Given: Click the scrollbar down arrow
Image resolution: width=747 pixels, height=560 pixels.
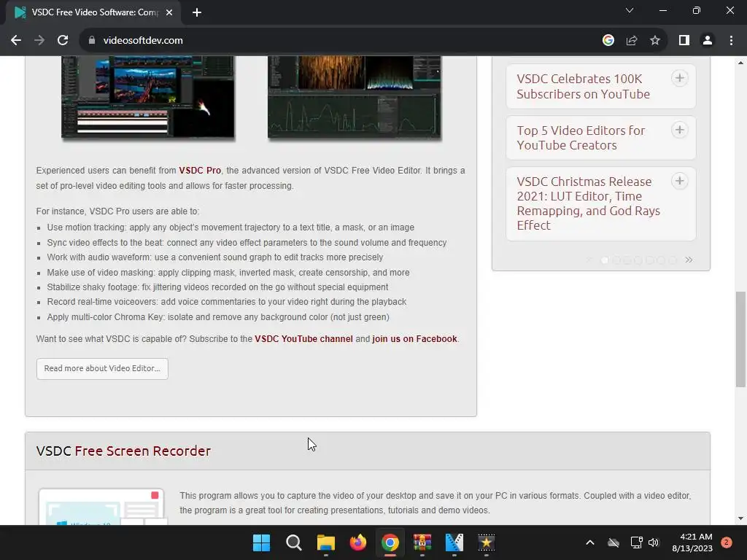Looking at the screenshot, I should coord(740,518).
